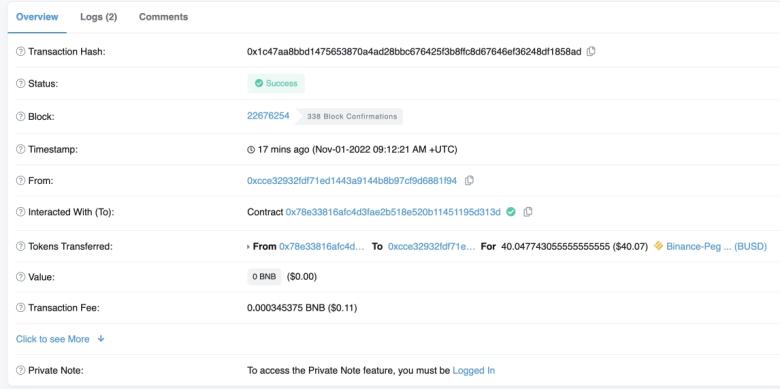The width and height of the screenshot is (780, 389).
Task: Expand the Tokens Transferred arrow
Action: pos(248,246)
